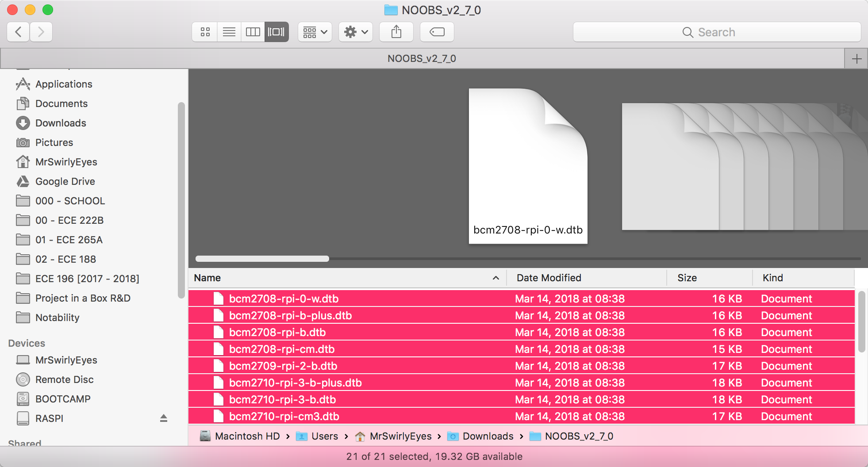Viewport: 868px width, 467px height.
Task: Click the Search field
Action: (716, 32)
